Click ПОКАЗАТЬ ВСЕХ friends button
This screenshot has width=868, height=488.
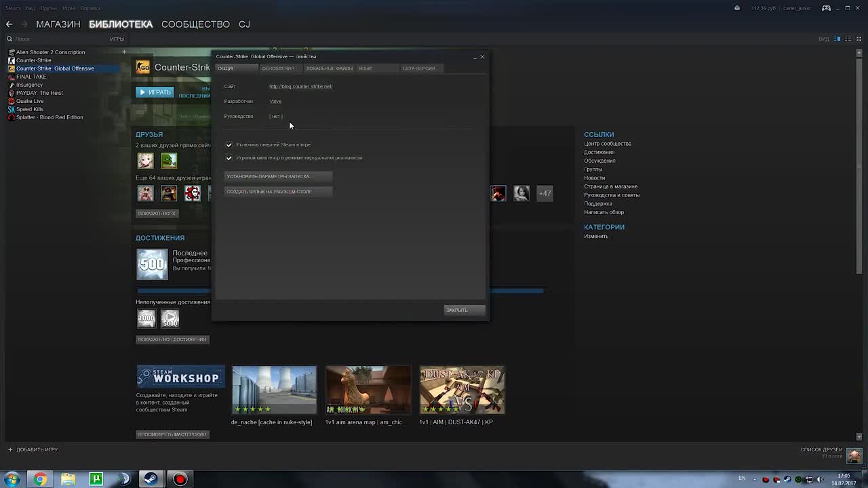click(x=157, y=213)
